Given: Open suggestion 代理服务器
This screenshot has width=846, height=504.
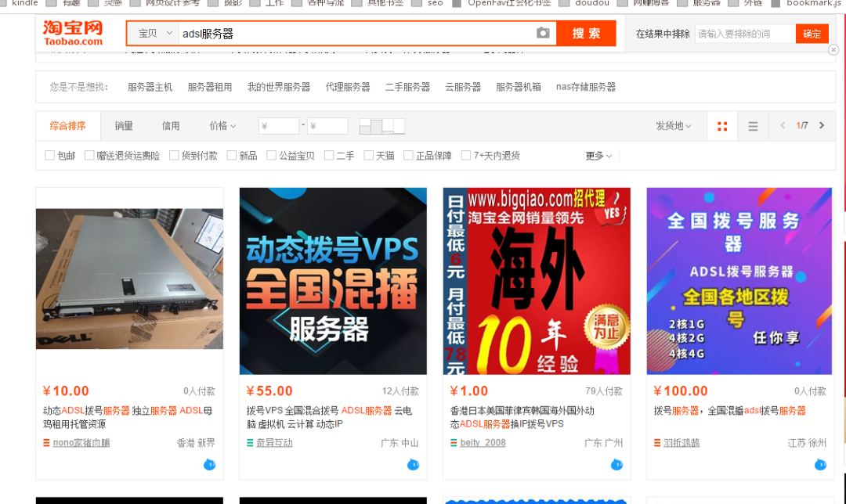Looking at the screenshot, I should tap(348, 87).
